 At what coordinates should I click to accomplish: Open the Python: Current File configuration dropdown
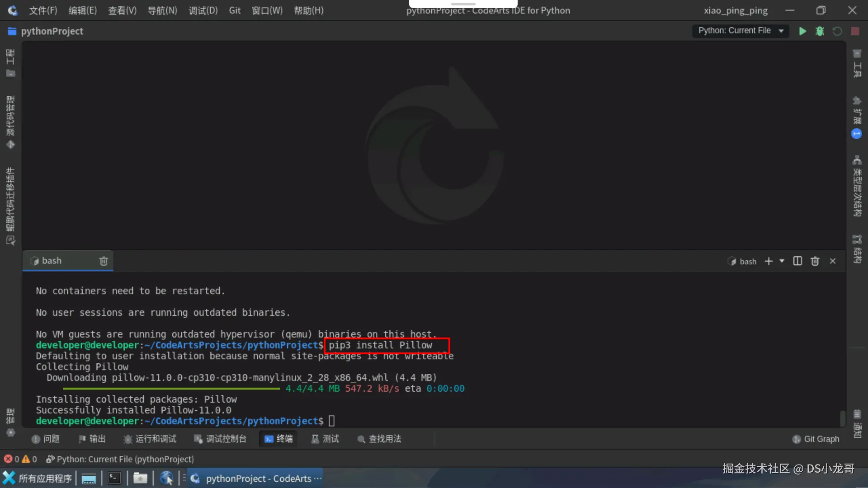741,31
